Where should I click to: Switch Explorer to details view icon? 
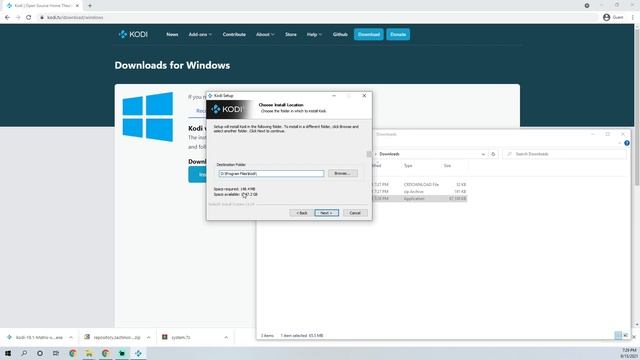coord(618,336)
